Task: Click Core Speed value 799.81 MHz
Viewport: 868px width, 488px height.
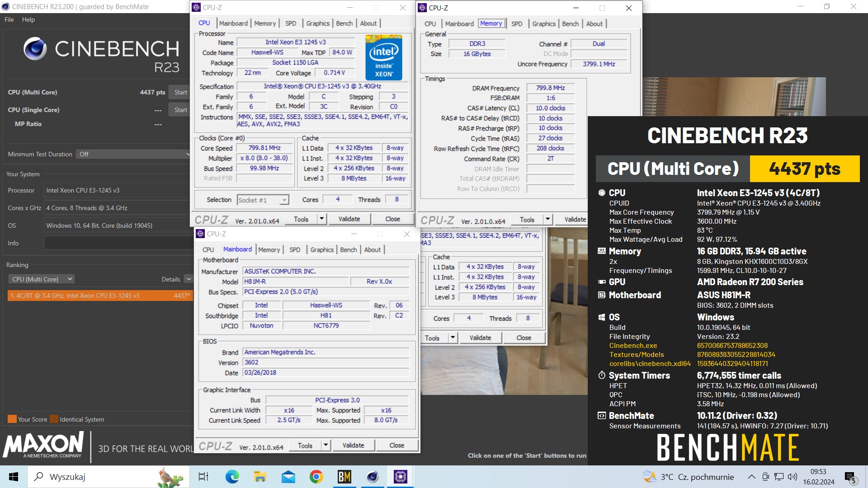Action: (264, 148)
